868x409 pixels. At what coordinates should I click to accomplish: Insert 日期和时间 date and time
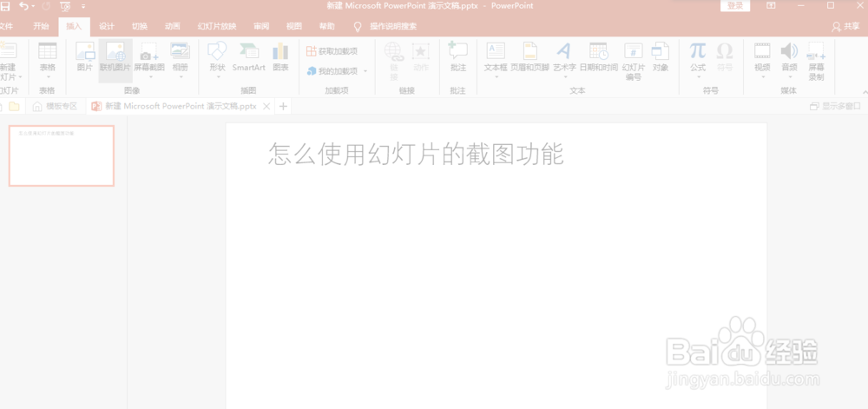598,57
